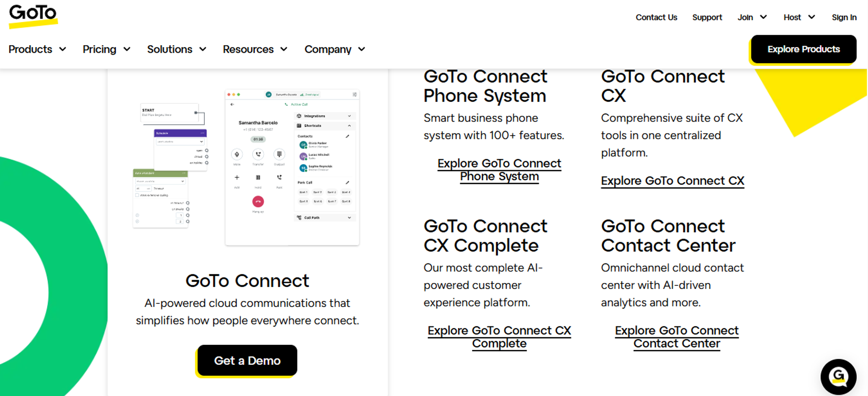
Task: Click the Dialpad icon in call preview
Action: 279,155
